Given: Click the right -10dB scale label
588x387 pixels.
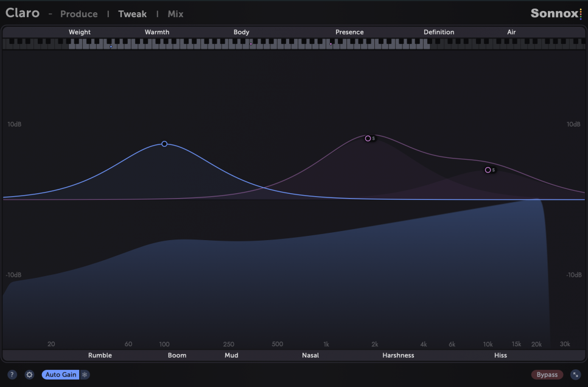Looking at the screenshot, I should coord(574,275).
